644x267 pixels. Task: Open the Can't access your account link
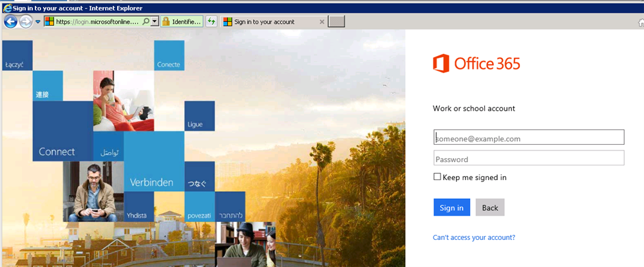tap(474, 237)
